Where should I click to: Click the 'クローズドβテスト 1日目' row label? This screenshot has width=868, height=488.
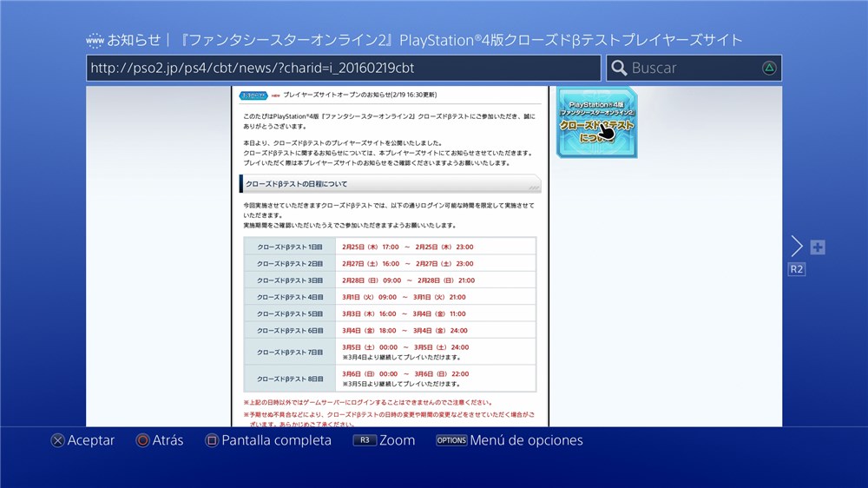[290, 247]
